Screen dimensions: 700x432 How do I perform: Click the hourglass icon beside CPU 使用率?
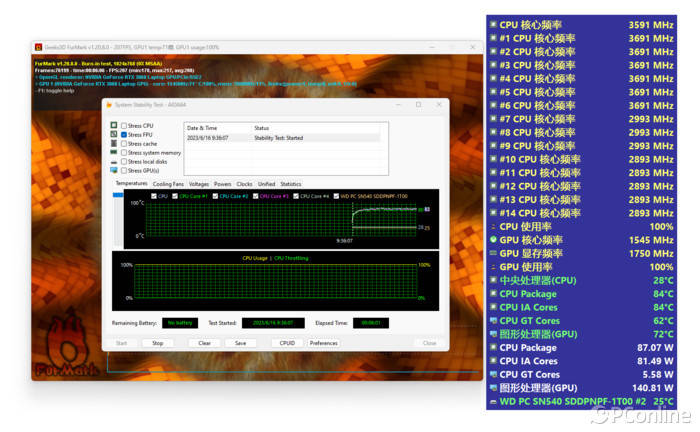pyautogui.click(x=493, y=226)
